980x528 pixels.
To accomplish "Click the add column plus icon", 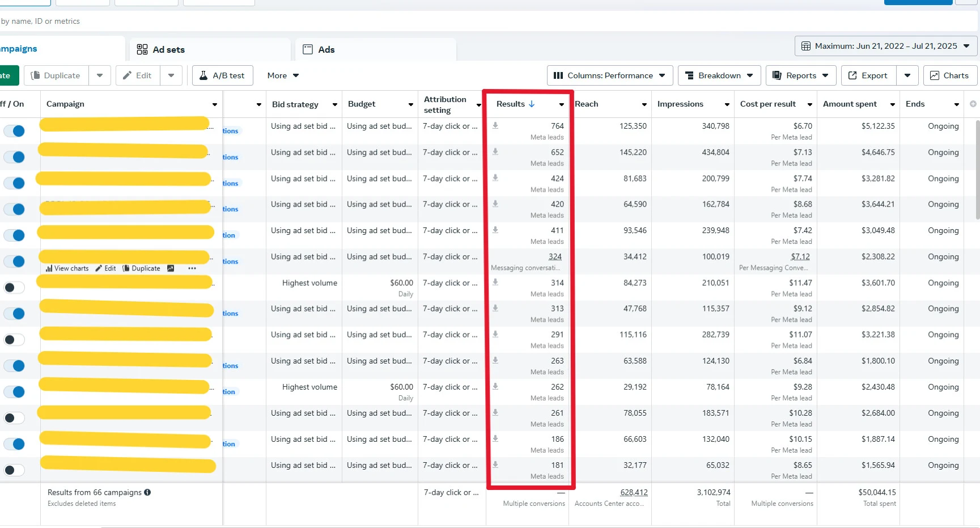I will 973,104.
